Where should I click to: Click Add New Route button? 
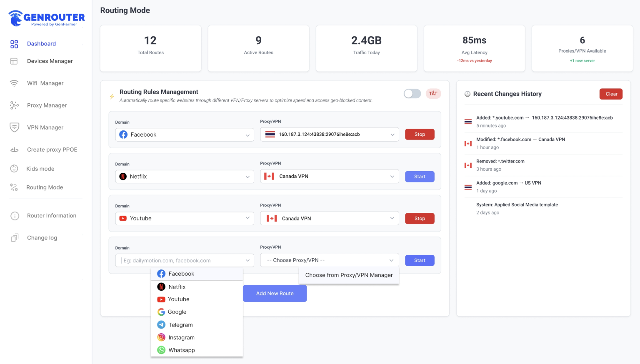(275, 294)
